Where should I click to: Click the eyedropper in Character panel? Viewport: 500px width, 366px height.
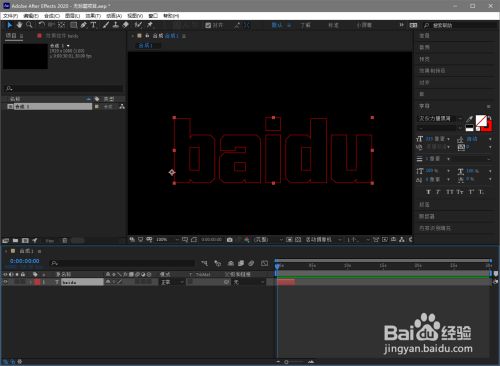coord(469,119)
